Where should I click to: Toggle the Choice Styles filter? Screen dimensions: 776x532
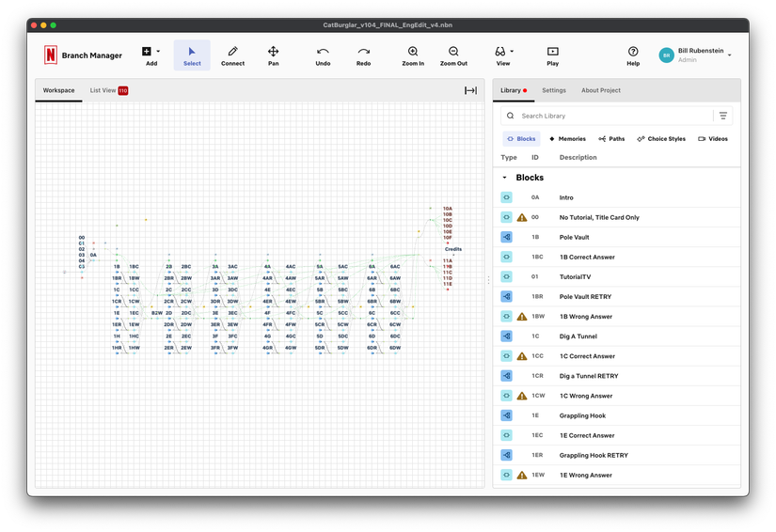(x=661, y=139)
